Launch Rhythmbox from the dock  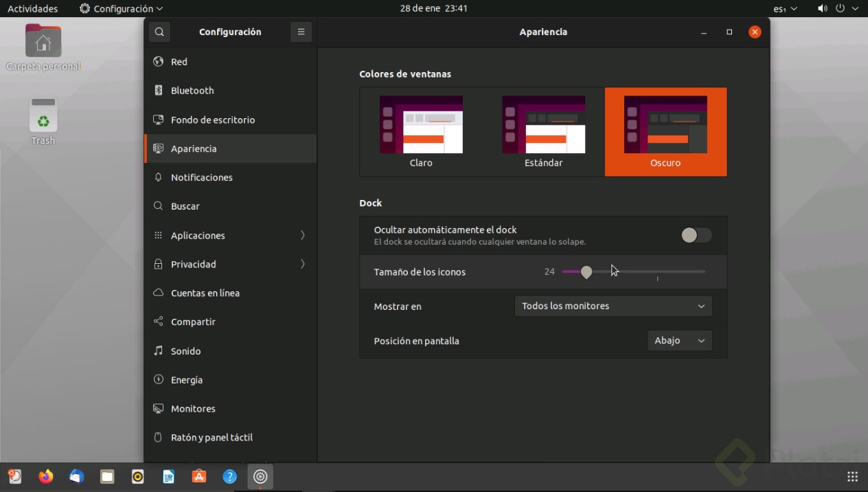pyautogui.click(x=138, y=477)
